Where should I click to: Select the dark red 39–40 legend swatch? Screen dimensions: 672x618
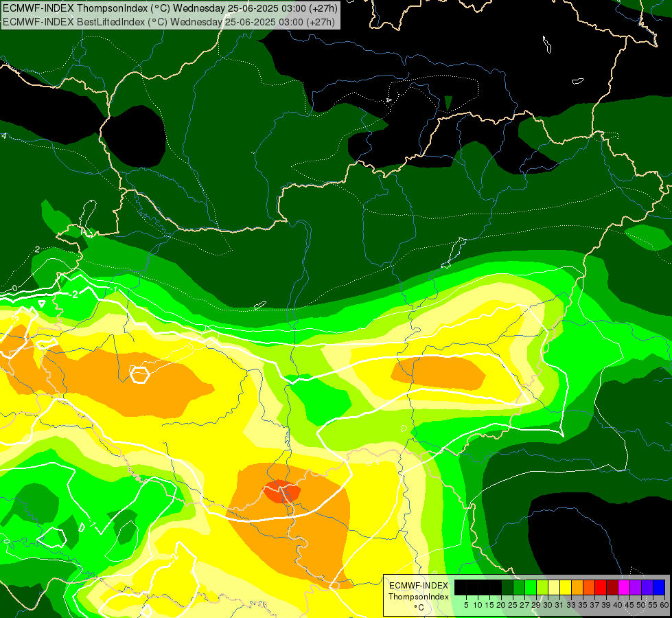coord(612,587)
